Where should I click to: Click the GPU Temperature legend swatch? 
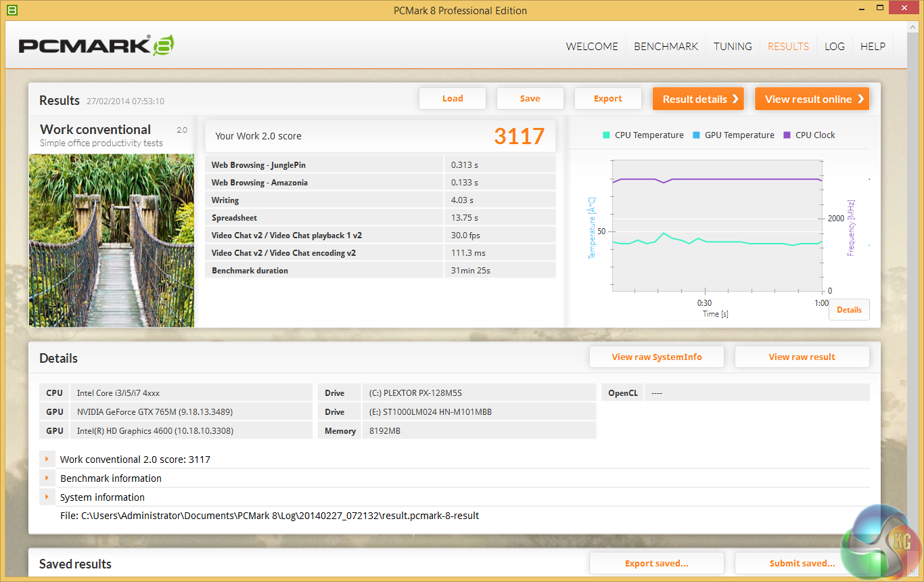696,135
